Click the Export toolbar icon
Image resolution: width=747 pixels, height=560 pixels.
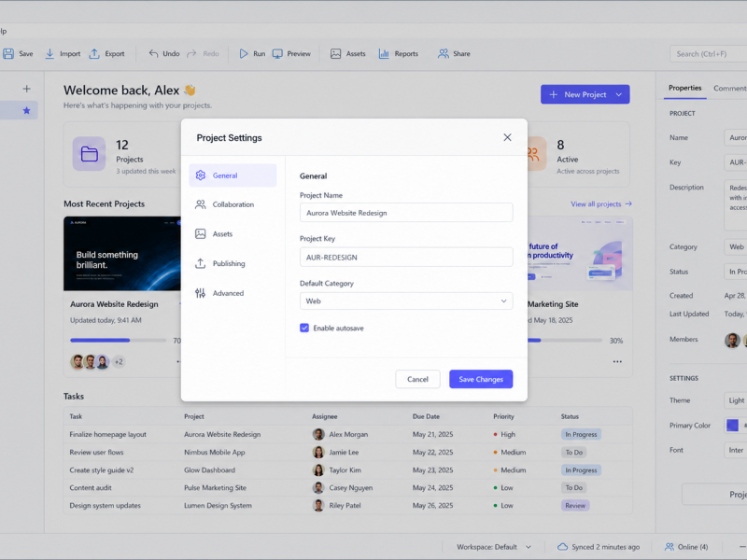pyautogui.click(x=94, y=54)
